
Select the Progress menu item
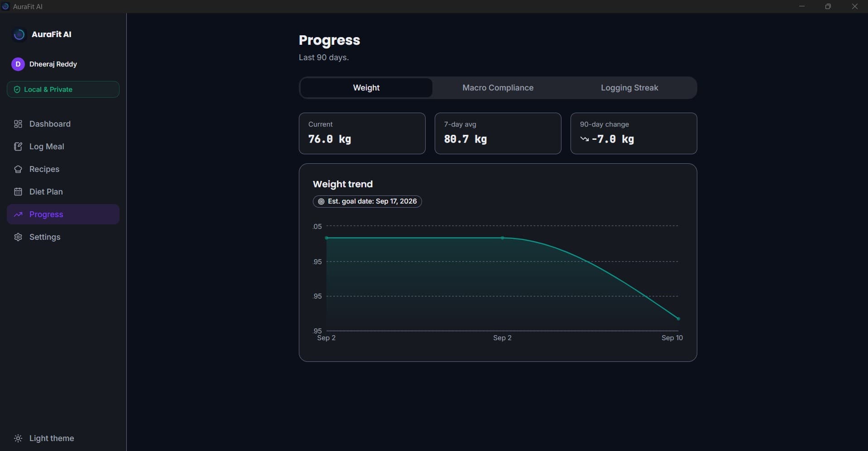click(63, 214)
